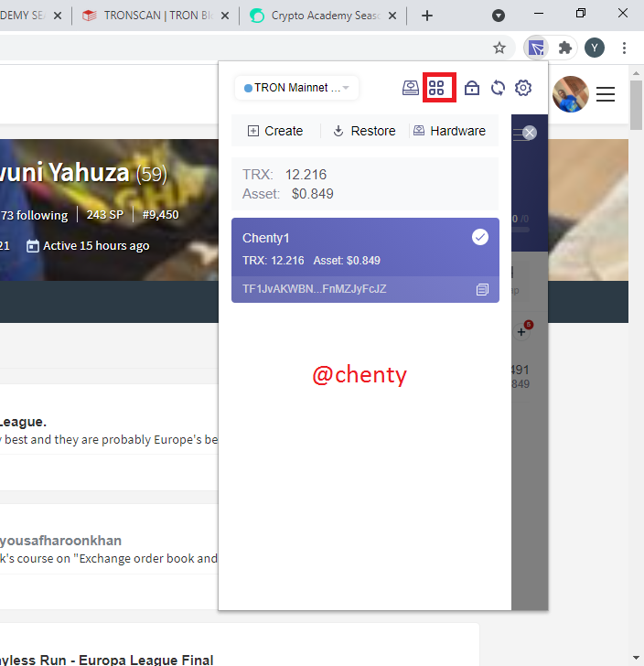Click the asset value $0.849 in summary
Screen dimensions: 644x666
[x=312, y=194]
